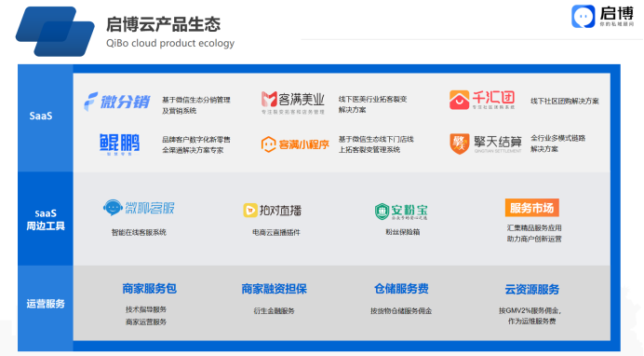Select the 微分销 product logo
The image size is (644, 356).
pos(117,102)
